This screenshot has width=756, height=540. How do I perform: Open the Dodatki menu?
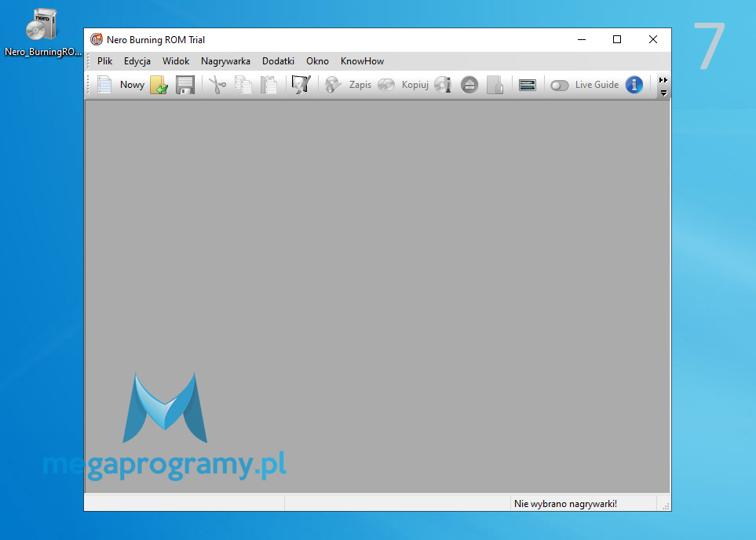[278, 61]
